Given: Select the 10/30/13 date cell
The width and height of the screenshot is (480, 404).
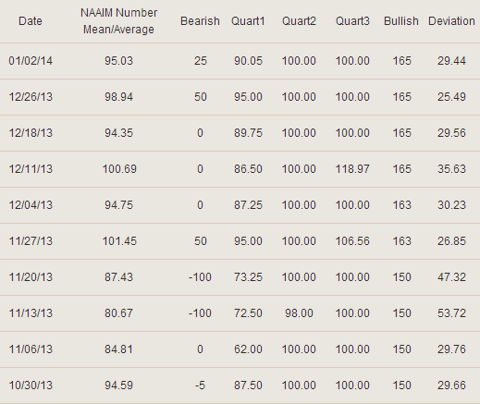Looking at the screenshot, I should [31, 385].
